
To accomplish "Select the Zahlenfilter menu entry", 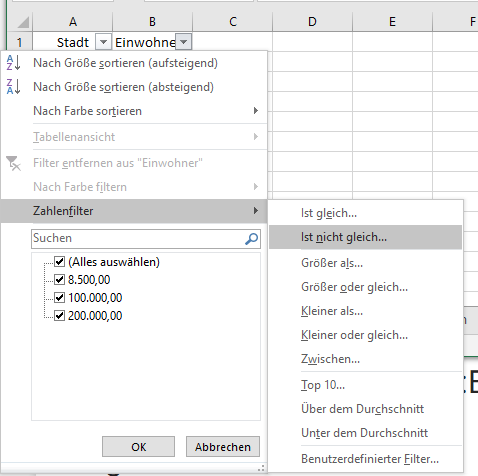I will click(134, 211).
